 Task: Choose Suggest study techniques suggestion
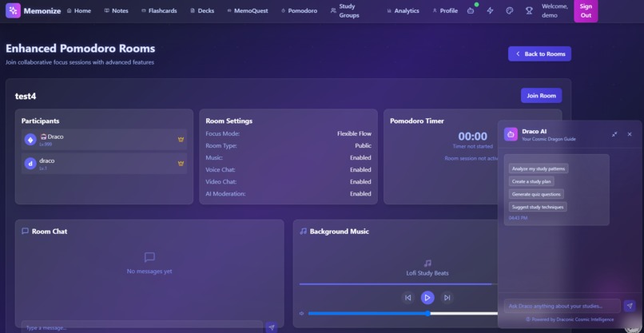pyautogui.click(x=538, y=207)
